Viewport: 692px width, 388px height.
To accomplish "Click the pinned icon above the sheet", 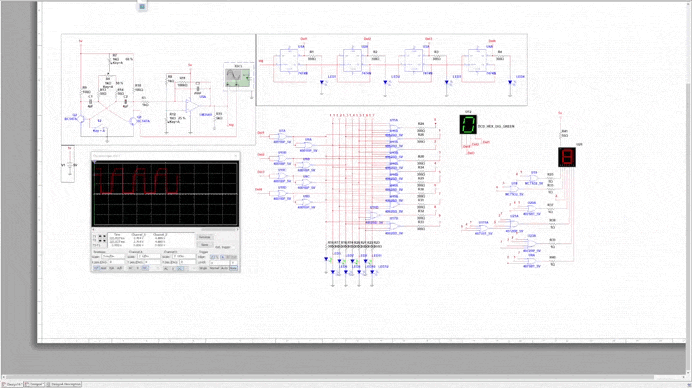I will pos(142,7).
